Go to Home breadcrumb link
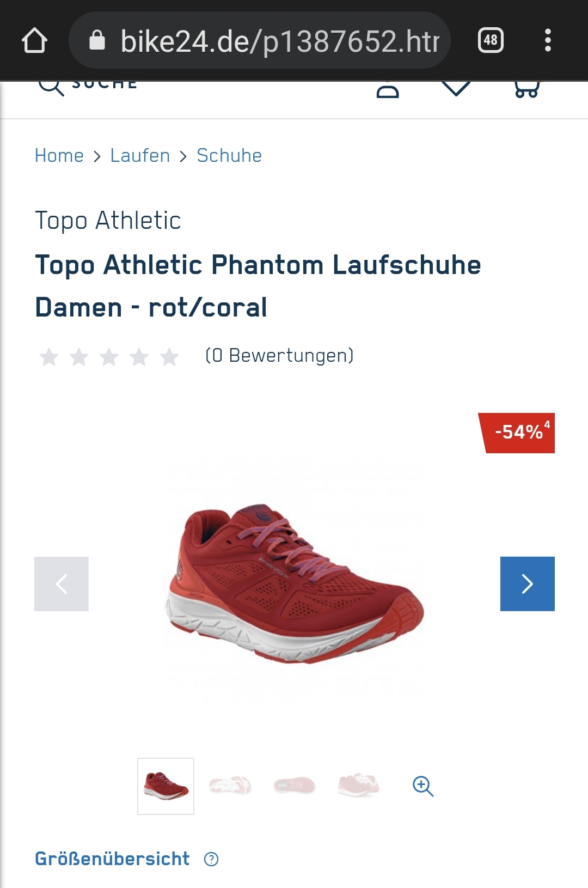The image size is (588, 888). (59, 156)
